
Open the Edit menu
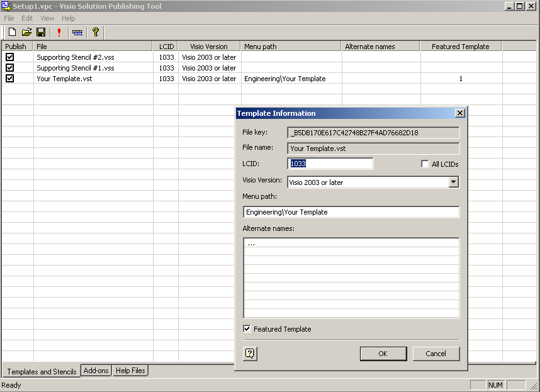[27, 18]
